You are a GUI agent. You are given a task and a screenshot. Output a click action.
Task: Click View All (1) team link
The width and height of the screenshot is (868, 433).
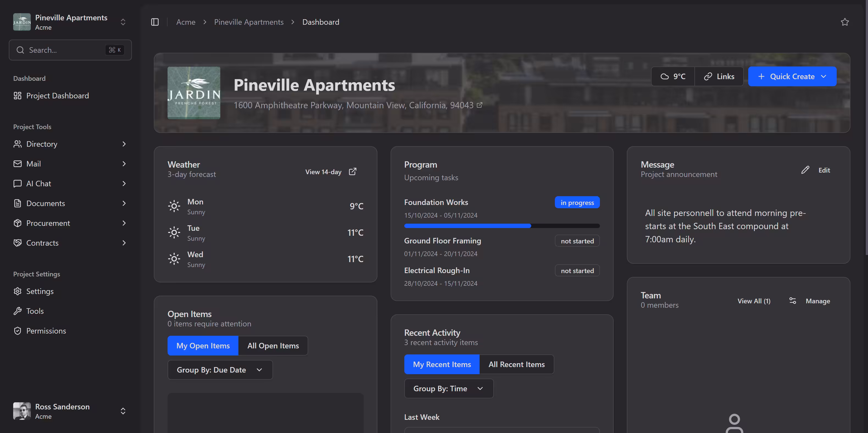[x=753, y=301]
